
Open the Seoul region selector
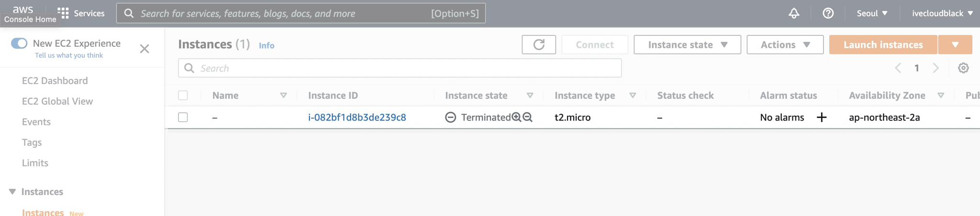[872, 13]
